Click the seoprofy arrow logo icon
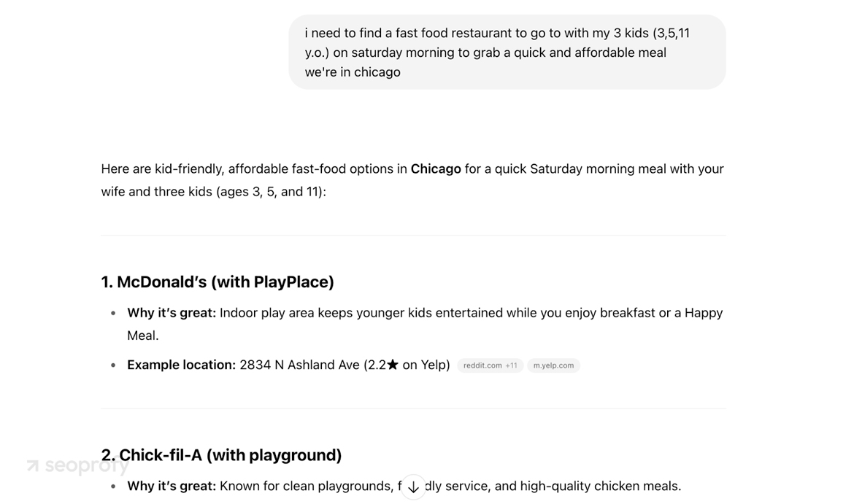 (x=33, y=466)
